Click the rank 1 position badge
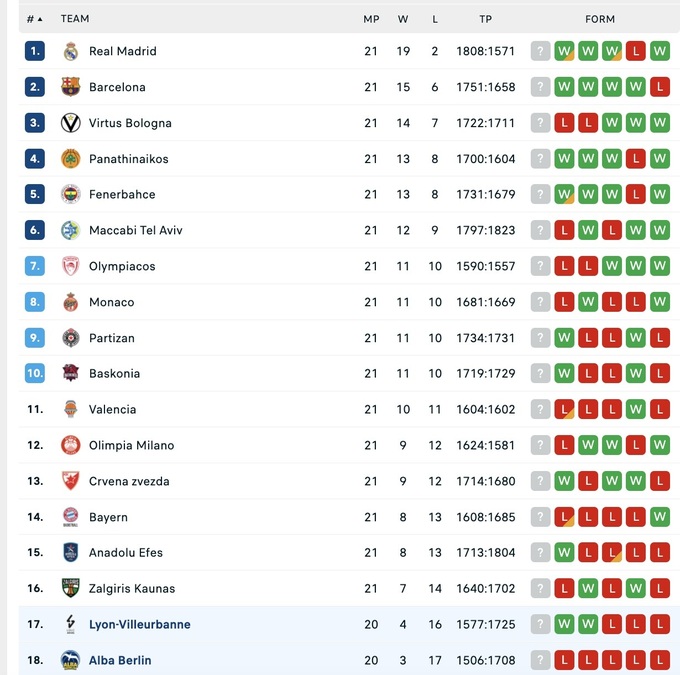 pos(35,51)
